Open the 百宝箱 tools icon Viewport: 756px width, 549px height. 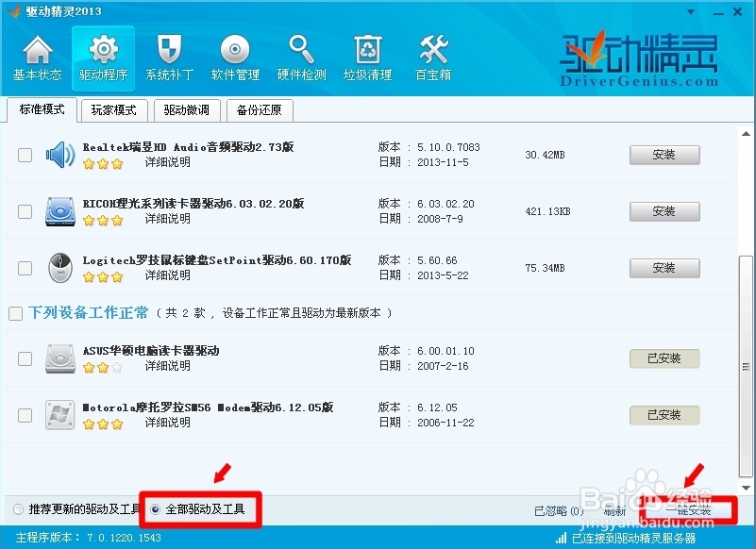[433, 58]
